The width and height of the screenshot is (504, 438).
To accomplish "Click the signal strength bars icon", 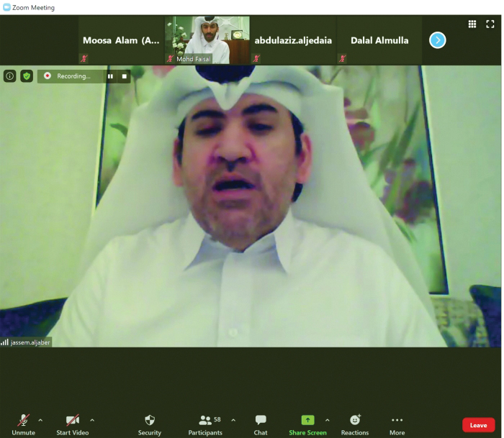I will pyautogui.click(x=4, y=342).
